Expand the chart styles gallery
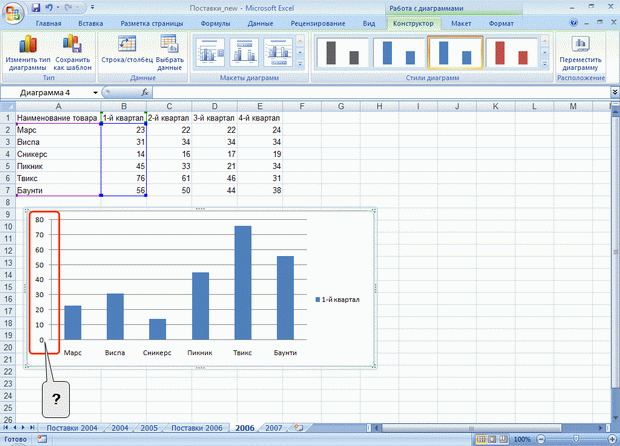This screenshot has height=446, width=620. [x=545, y=64]
